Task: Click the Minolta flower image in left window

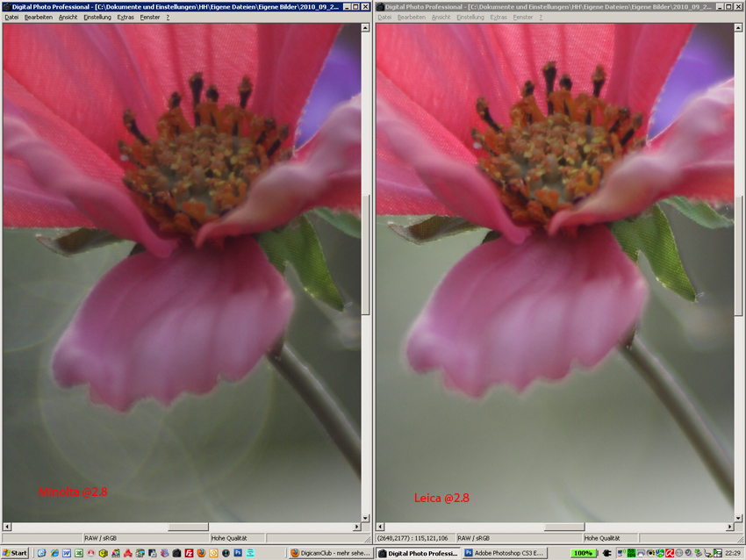Action: [x=182, y=273]
